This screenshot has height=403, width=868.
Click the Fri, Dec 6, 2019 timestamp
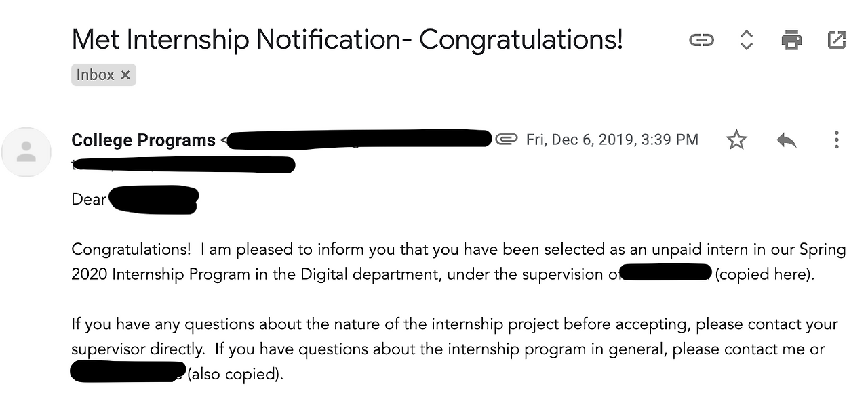point(612,140)
